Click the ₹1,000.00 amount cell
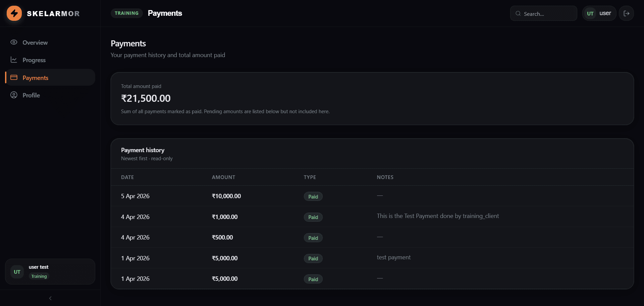 [x=225, y=217]
